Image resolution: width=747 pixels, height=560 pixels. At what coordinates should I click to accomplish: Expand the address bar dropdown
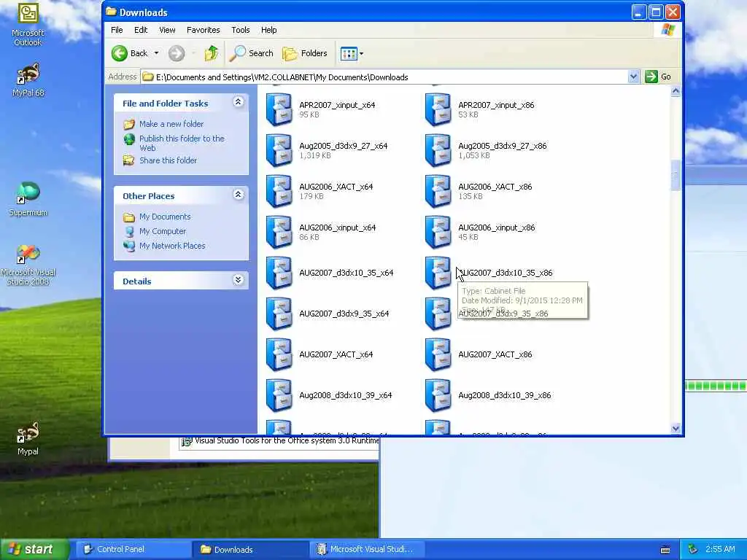[x=633, y=77]
